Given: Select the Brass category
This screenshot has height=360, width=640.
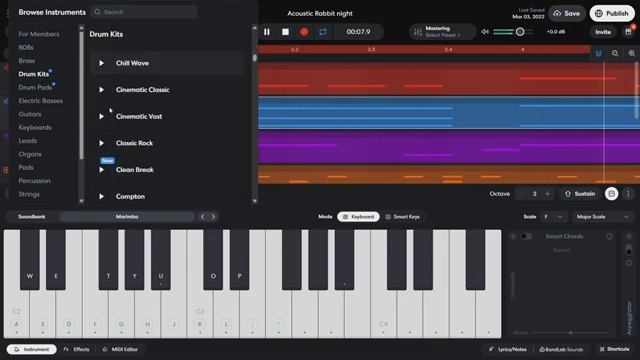Looking at the screenshot, I should click(27, 61).
